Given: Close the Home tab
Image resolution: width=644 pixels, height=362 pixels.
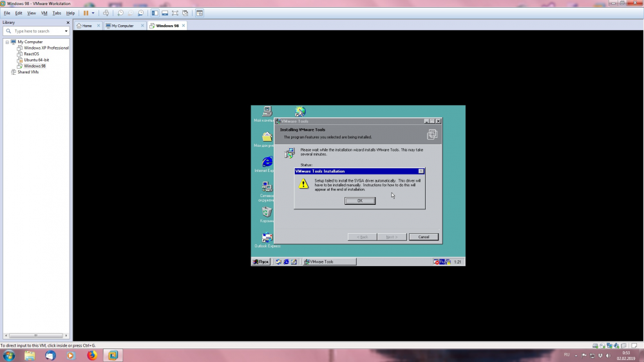Looking at the screenshot, I should pos(99,26).
